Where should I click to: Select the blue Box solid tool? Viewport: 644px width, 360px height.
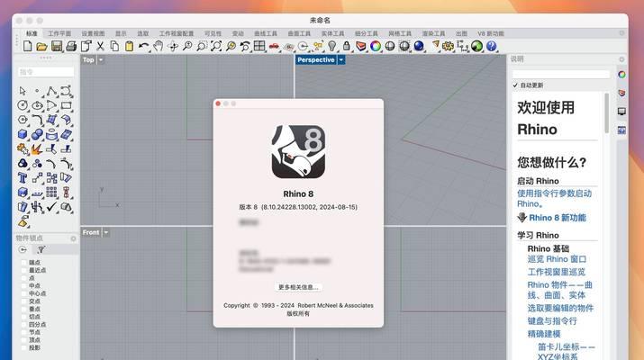23,134
